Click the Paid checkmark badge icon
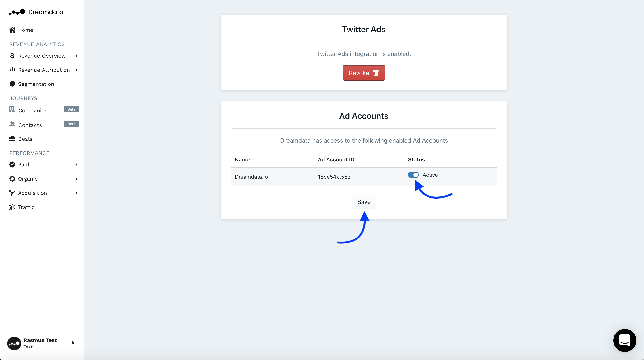Image resolution: width=644 pixels, height=360 pixels. pos(12,164)
